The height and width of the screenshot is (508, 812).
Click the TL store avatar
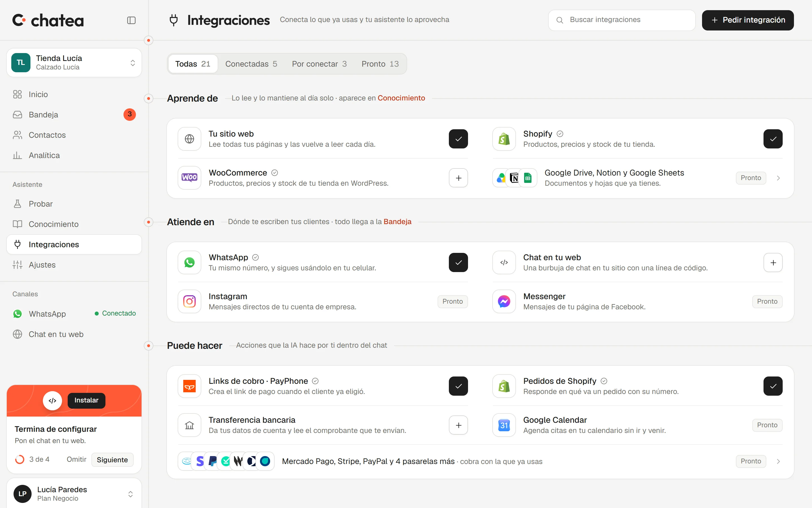(21, 62)
